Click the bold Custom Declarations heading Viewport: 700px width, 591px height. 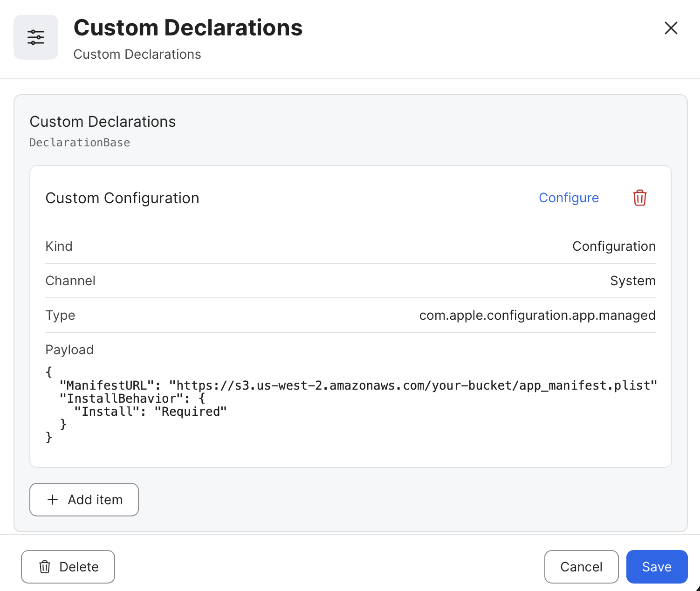coord(188,28)
